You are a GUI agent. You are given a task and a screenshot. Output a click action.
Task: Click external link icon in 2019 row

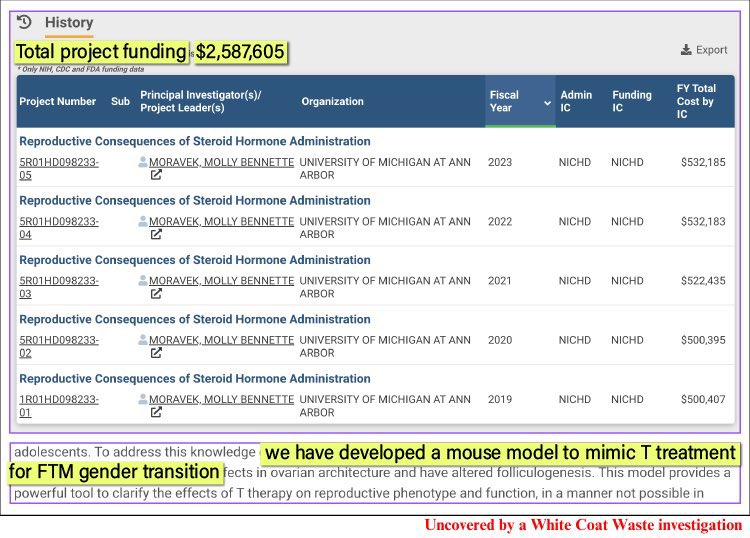coord(156,412)
